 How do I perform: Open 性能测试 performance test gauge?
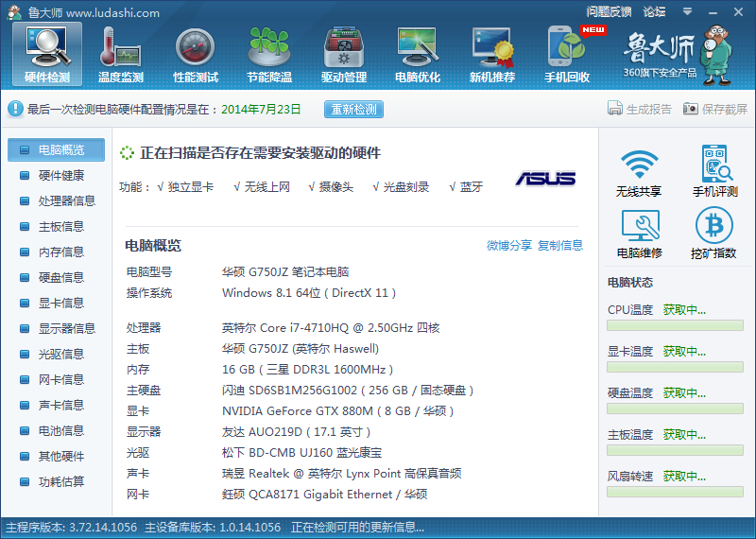click(x=196, y=54)
